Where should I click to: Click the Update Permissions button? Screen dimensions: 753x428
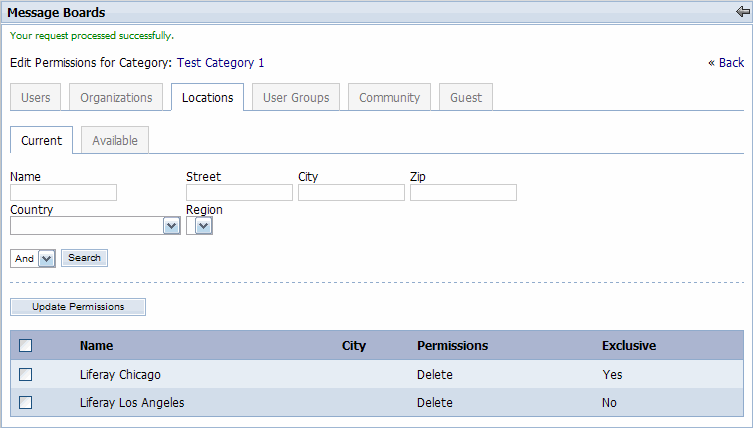(78, 307)
